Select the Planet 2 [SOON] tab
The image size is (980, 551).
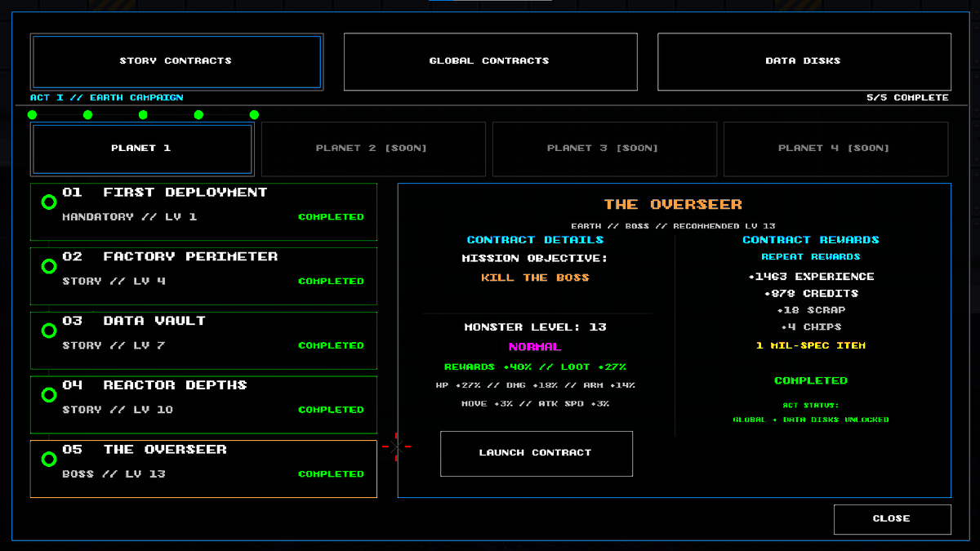click(373, 149)
